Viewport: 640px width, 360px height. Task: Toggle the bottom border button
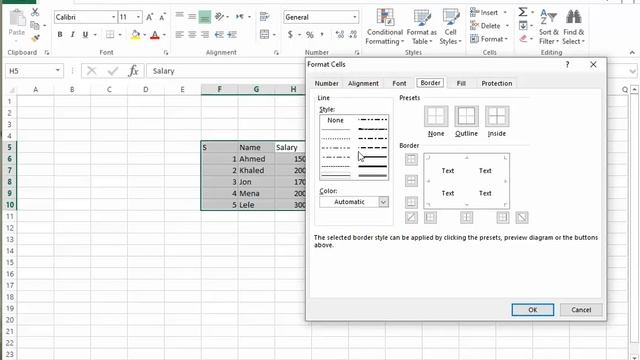[x=411, y=202]
